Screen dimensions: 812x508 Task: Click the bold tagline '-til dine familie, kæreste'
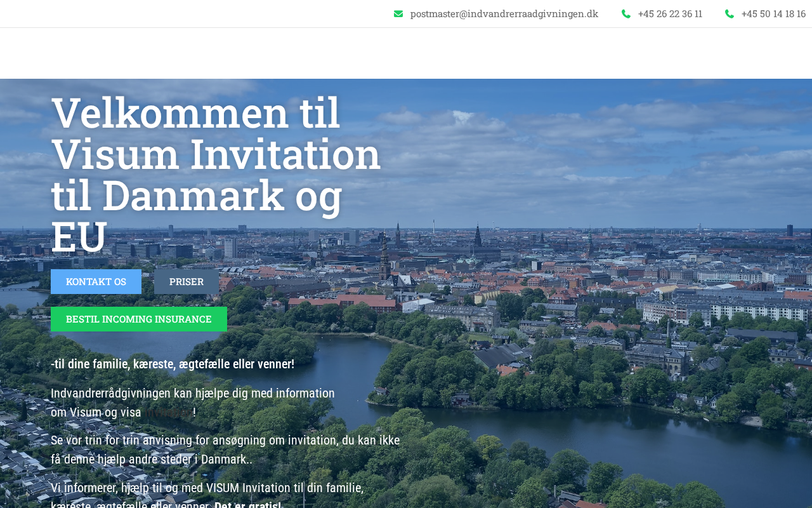coord(173,364)
